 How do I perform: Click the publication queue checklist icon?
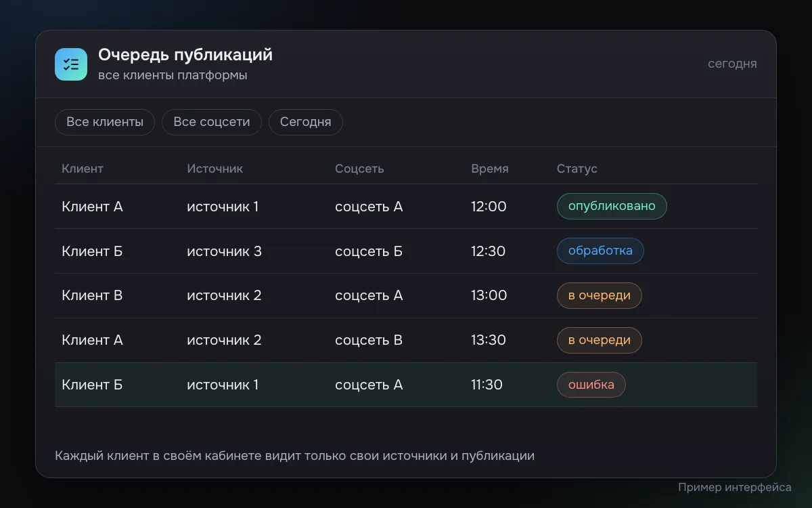pyautogui.click(x=71, y=64)
